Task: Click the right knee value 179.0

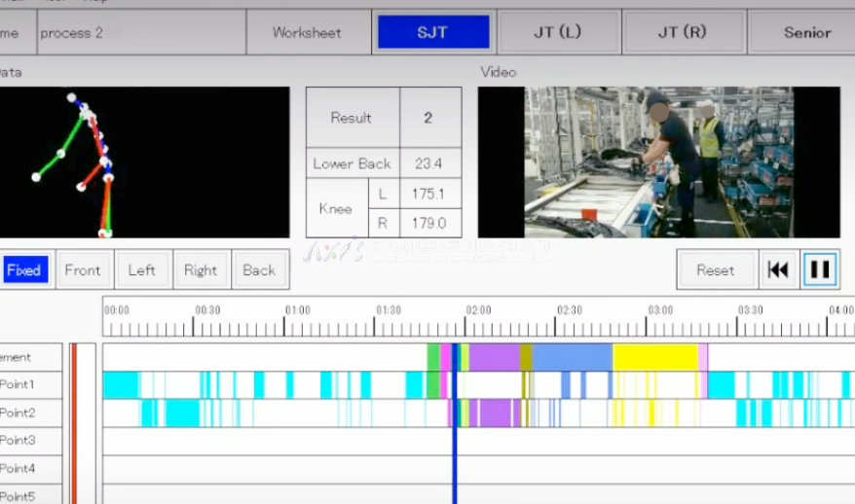Action: [430, 223]
